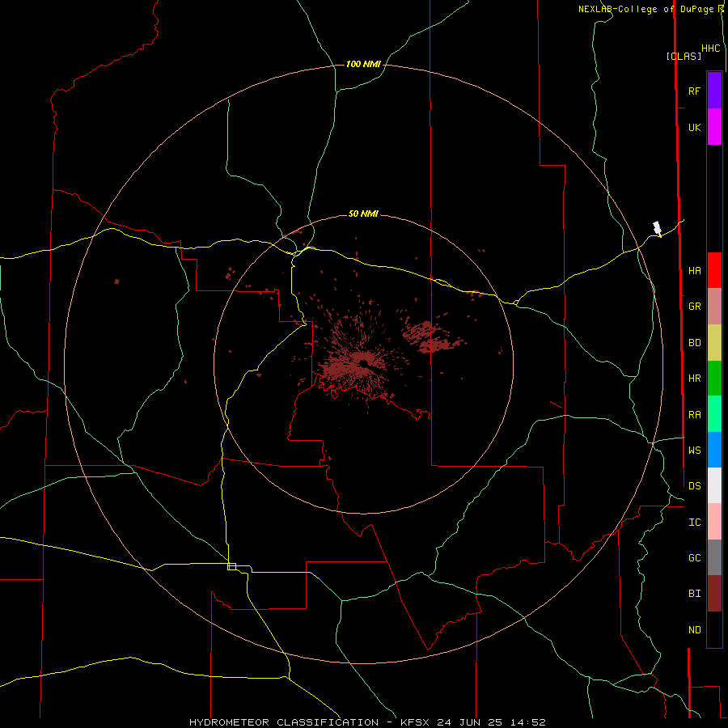Click the GC legend label
The width and height of the screenshot is (728, 728).
click(694, 558)
